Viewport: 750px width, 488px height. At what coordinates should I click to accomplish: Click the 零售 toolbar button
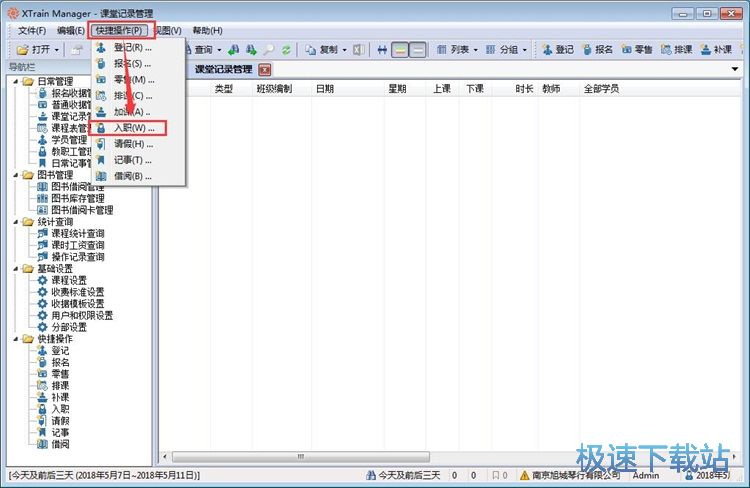tap(637, 50)
